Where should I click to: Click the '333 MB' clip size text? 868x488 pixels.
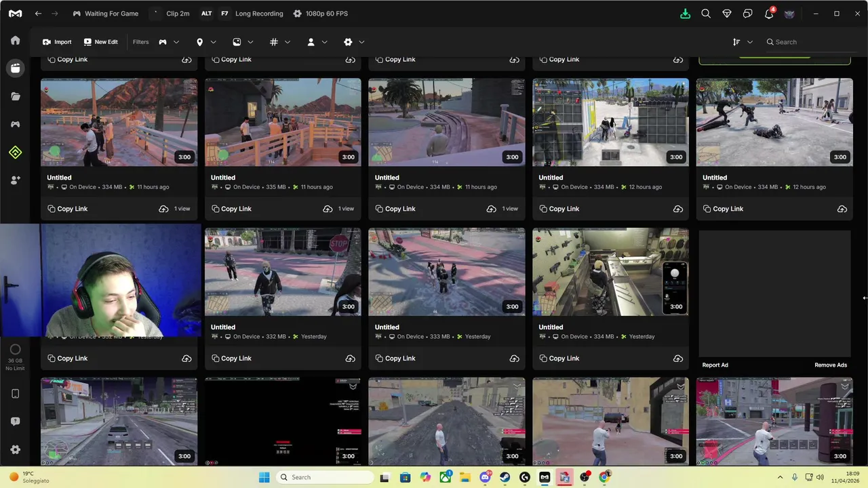(440, 337)
